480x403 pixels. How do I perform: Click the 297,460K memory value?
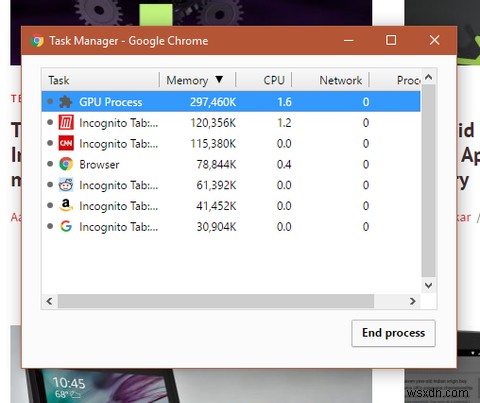213,102
